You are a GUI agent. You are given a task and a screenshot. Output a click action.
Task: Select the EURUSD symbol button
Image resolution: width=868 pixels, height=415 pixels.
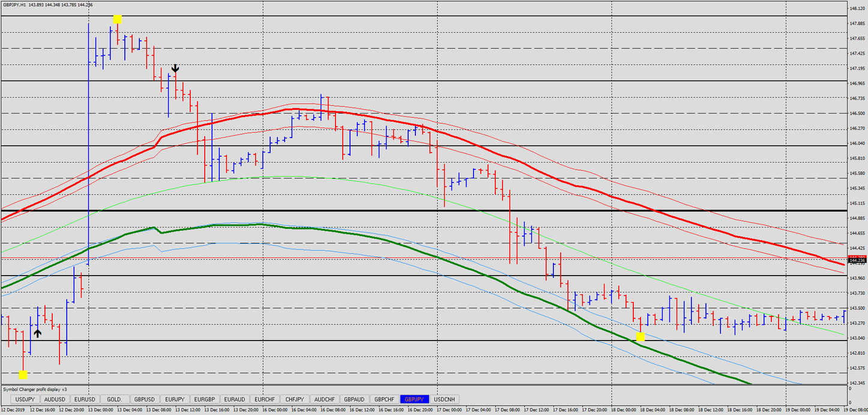point(85,399)
